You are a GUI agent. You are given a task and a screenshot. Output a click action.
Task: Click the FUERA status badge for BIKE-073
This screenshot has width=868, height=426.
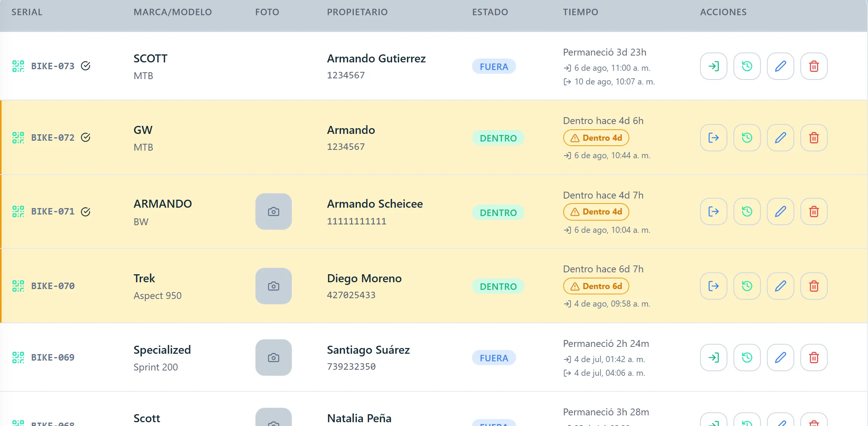click(494, 67)
